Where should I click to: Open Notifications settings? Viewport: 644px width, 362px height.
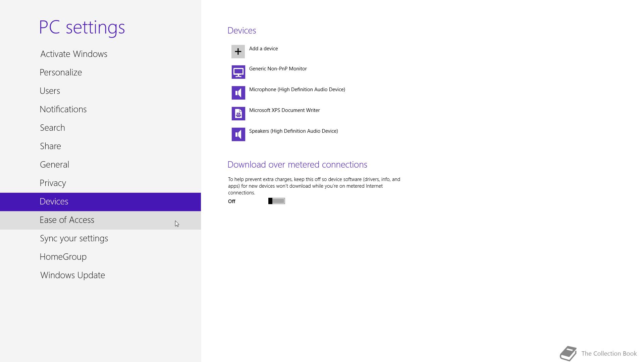(100, 109)
